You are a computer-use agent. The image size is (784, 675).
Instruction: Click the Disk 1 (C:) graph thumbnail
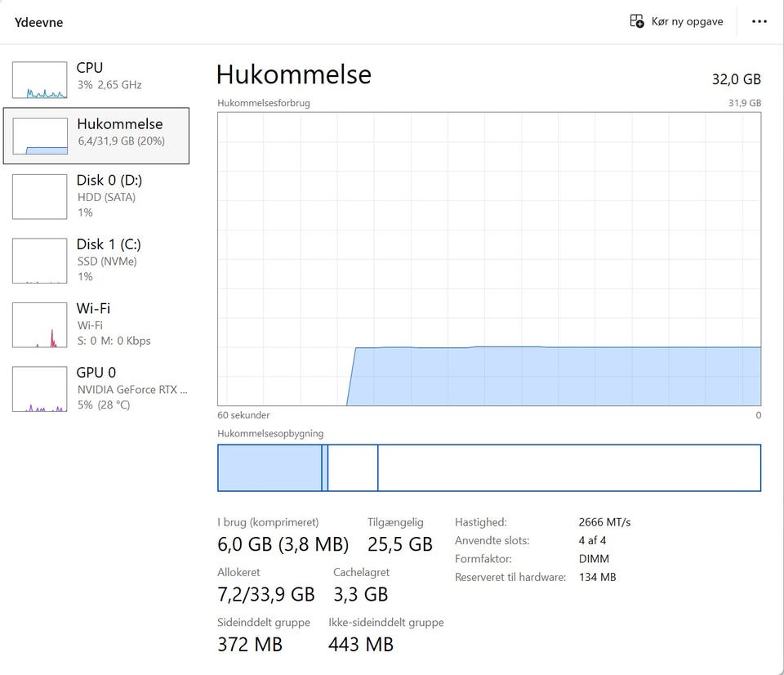(x=39, y=260)
